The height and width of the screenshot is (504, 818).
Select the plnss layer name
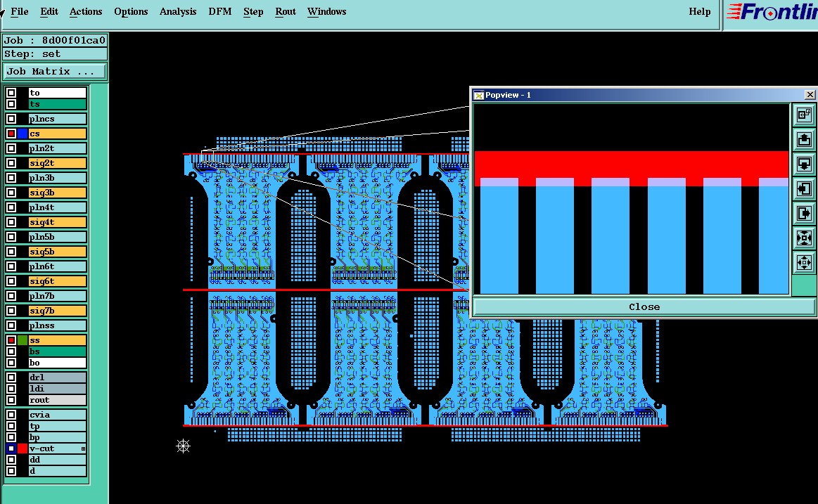click(x=58, y=325)
